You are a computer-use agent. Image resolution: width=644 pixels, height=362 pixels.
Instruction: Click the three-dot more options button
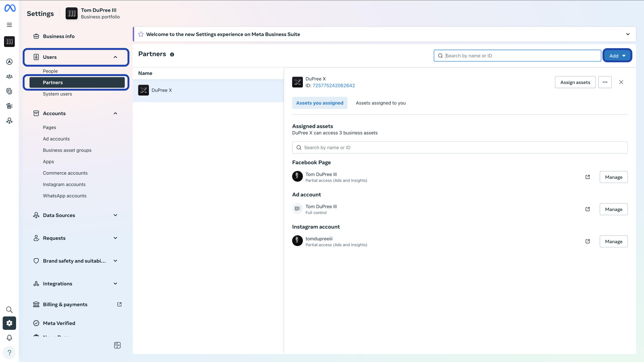point(605,82)
